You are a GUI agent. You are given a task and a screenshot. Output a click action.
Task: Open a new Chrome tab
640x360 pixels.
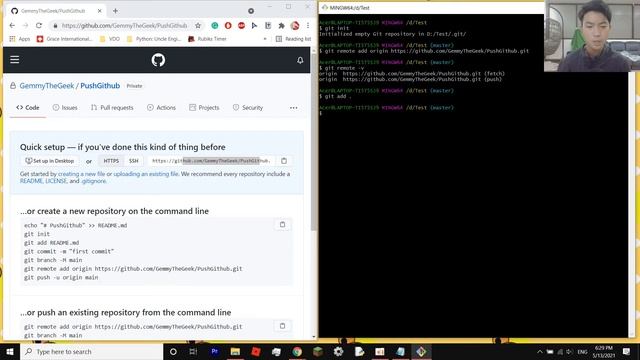116,11
